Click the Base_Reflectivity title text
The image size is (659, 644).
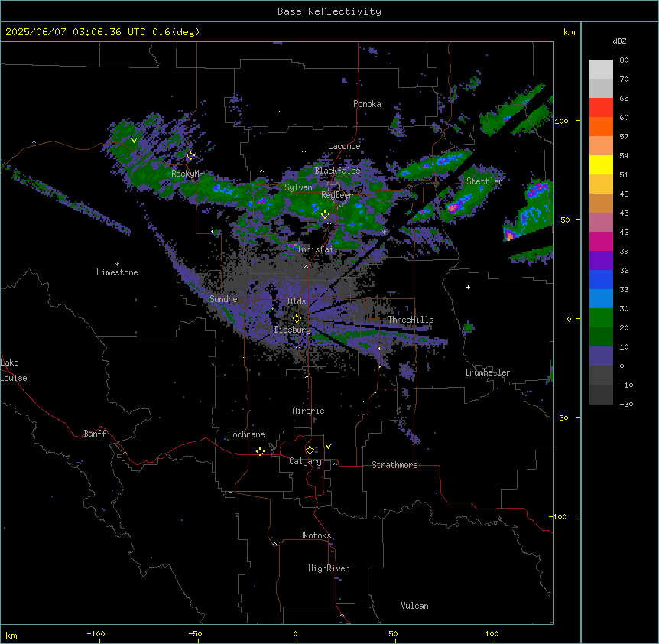329,11
